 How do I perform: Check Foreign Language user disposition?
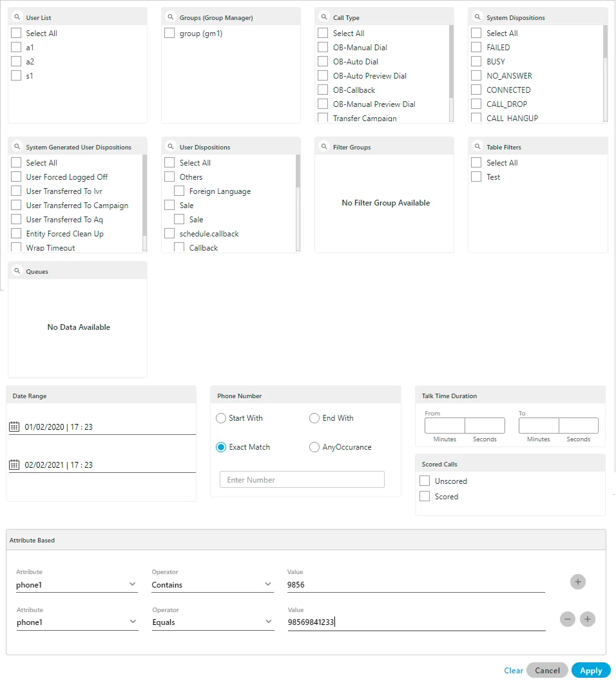[179, 191]
